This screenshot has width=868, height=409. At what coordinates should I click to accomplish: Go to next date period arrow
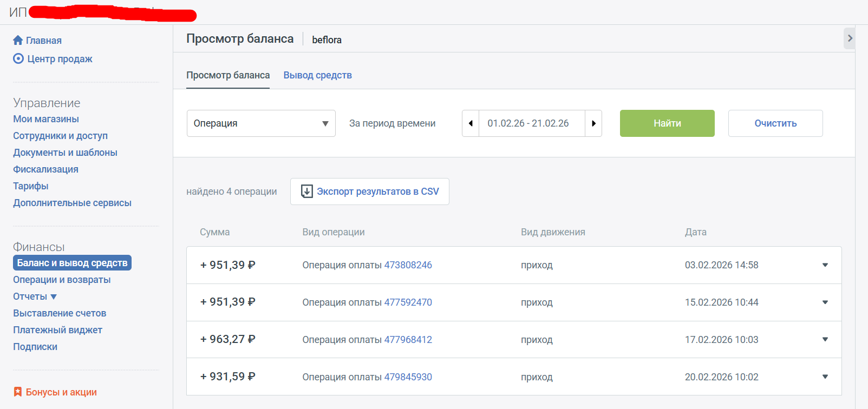tap(593, 123)
